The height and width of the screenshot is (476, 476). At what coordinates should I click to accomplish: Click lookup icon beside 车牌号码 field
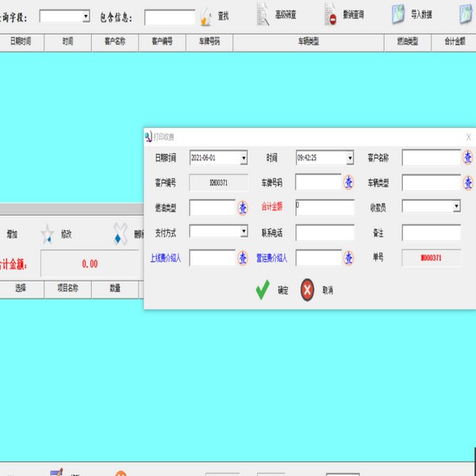348,182
